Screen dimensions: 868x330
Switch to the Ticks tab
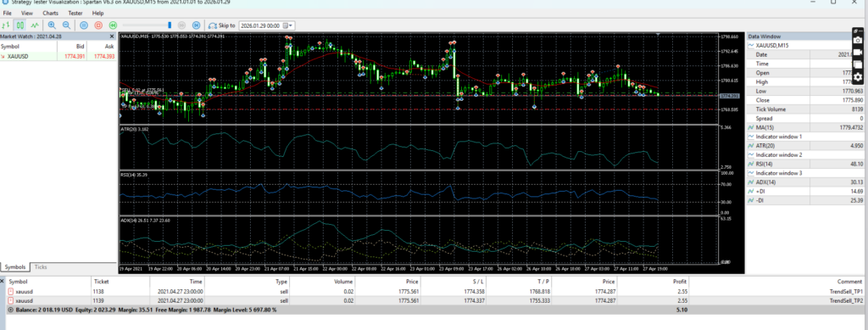coord(41,267)
